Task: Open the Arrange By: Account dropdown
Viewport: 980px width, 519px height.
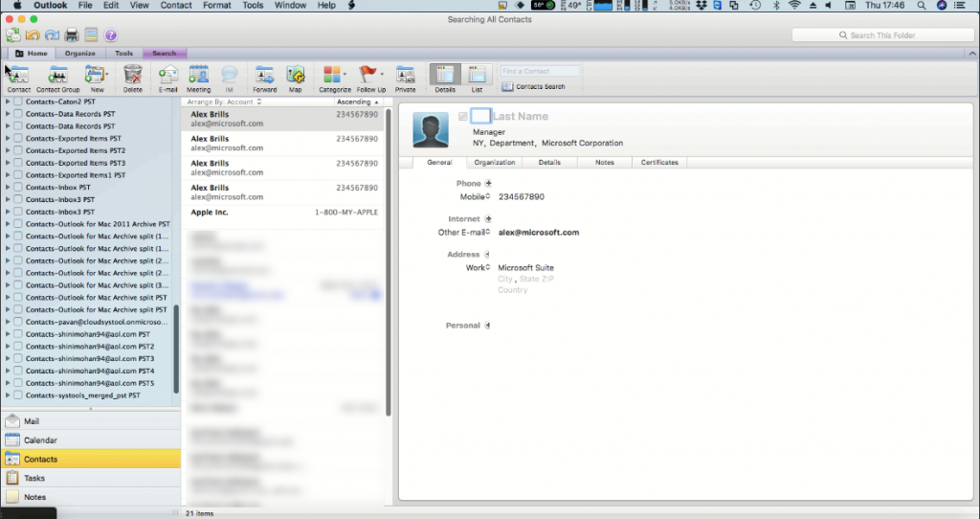Action: 224,102
